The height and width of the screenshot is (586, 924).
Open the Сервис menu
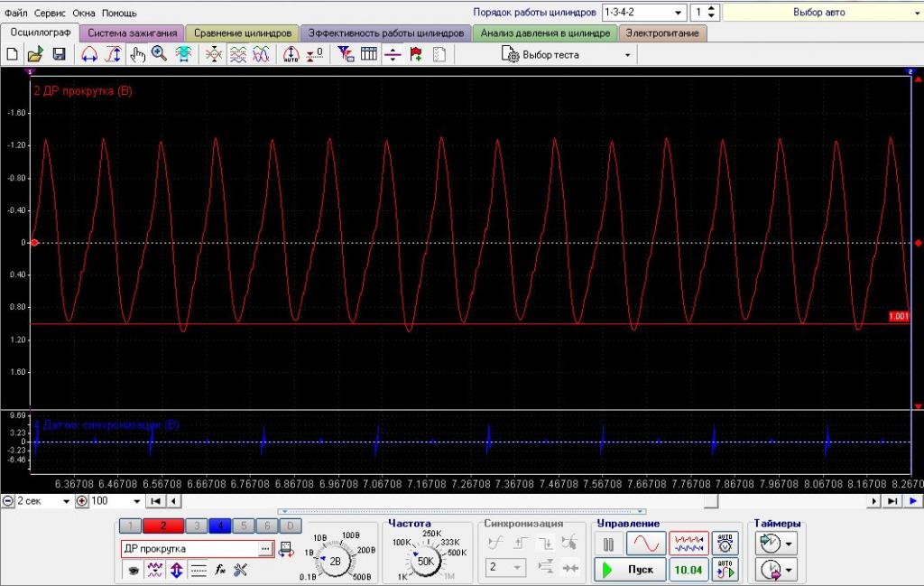pos(50,13)
